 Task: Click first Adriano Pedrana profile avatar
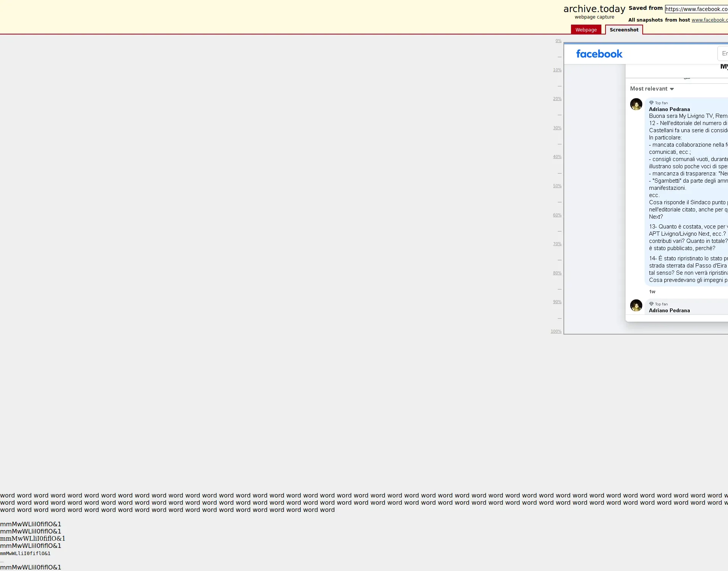[636, 104]
